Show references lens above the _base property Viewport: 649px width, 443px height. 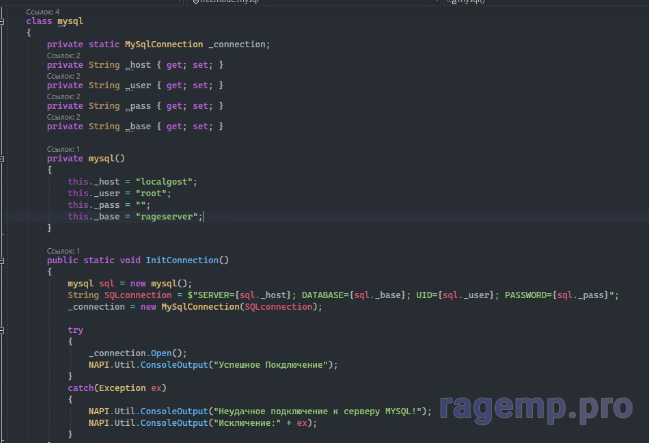65,117
